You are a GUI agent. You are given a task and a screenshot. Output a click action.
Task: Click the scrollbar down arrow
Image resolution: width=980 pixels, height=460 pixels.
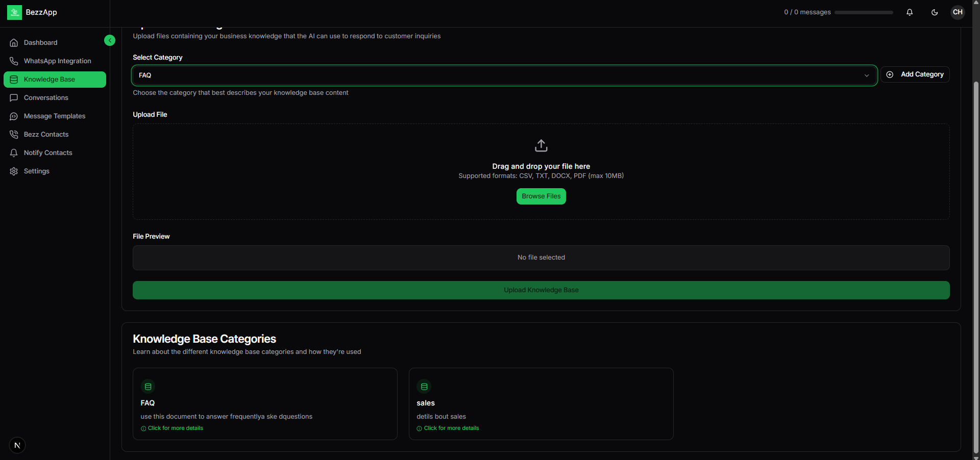[x=976, y=457]
